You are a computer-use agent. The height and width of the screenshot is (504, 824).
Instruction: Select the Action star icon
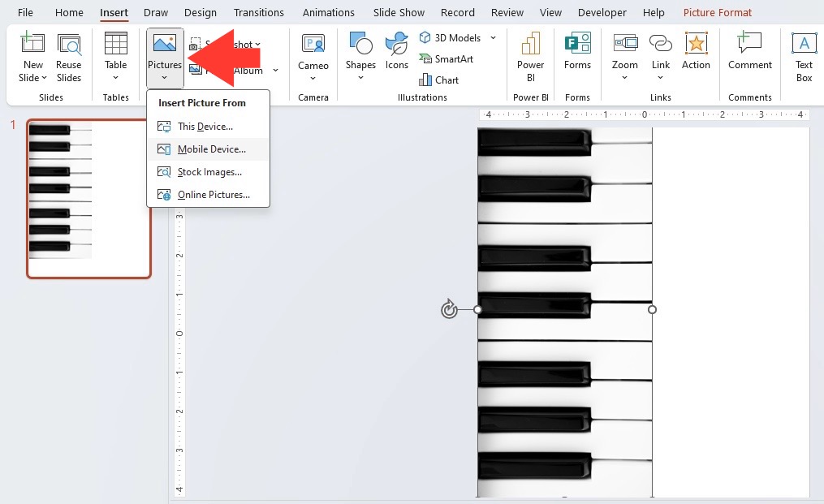(696, 44)
